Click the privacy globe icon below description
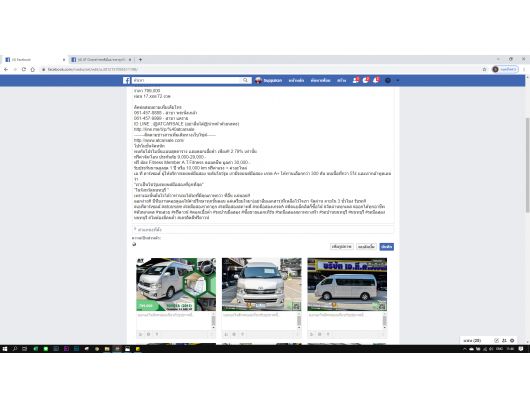The height and width of the screenshot is (410, 530). pos(134,244)
